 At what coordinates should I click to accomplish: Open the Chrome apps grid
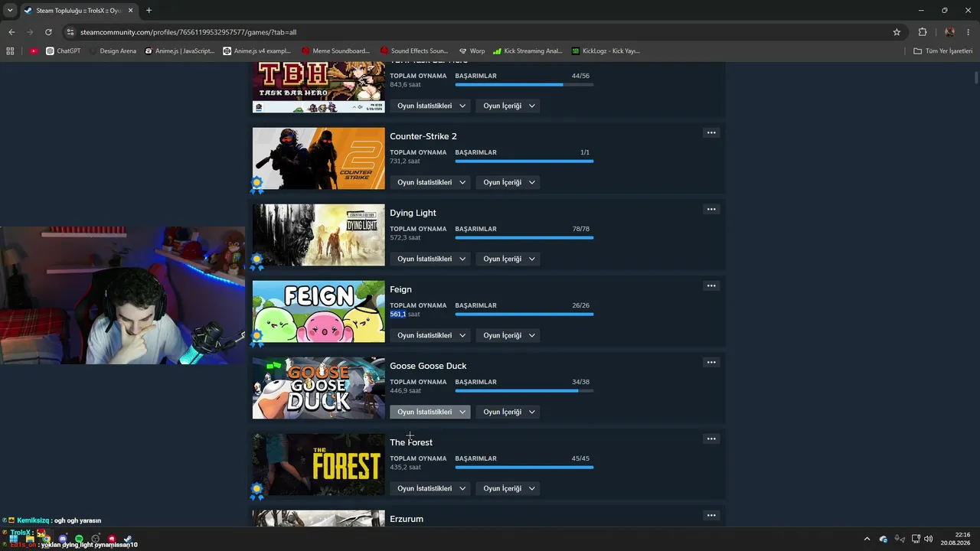tap(10, 51)
